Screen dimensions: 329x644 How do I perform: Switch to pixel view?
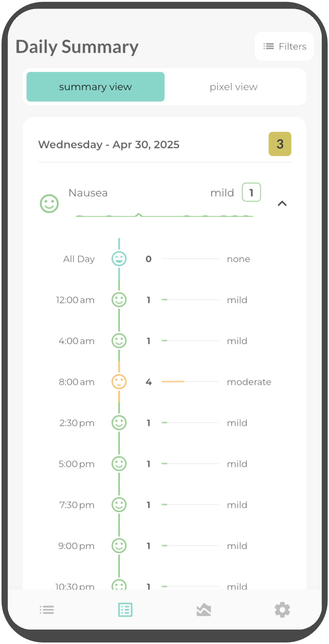pos(233,87)
